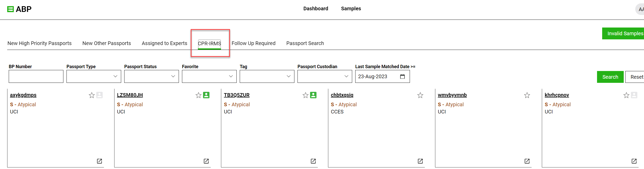Switch to Follow Up Required tab
This screenshot has width=644, height=169.
tap(253, 43)
